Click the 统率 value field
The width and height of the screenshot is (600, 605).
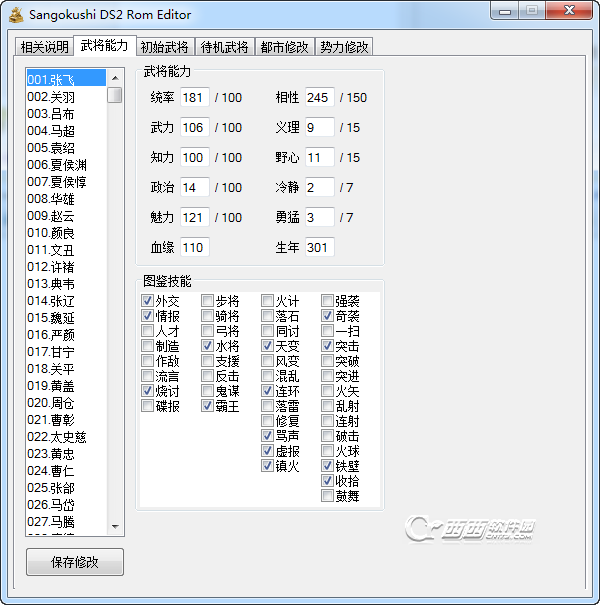pyautogui.click(x=195, y=97)
